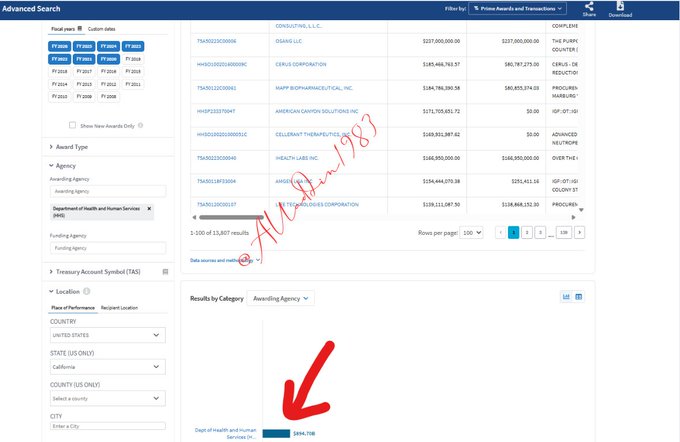Switch to the Recipient Location tab
The image size is (680, 442).
[119, 308]
